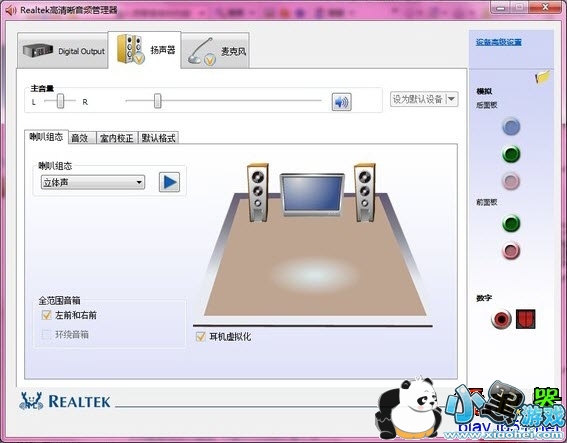The image size is (567, 443).
Task: Toggle the 左前和右前 checkbox
Action: [x=47, y=315]
